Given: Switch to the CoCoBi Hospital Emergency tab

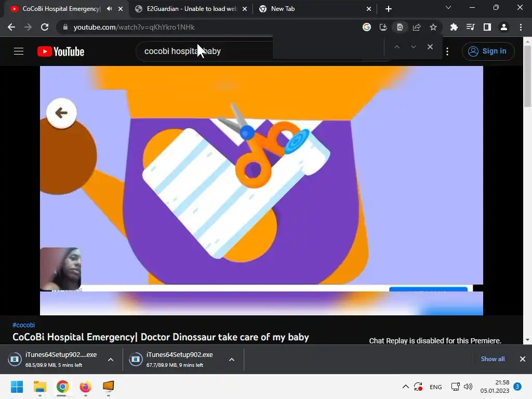Looking at the screenshot, I should [x=61, y=9].
